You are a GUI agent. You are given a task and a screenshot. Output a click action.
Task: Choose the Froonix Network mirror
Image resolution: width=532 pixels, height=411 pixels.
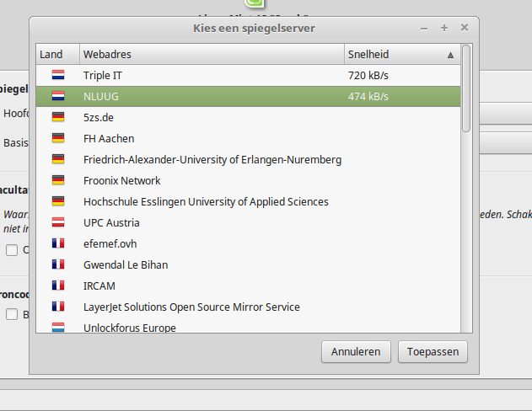coord(248,180)
